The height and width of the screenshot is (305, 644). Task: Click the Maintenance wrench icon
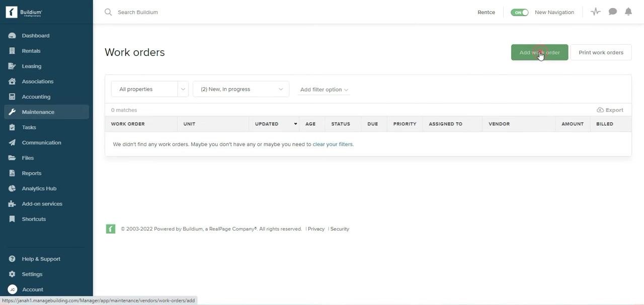[x=12, y=112]
